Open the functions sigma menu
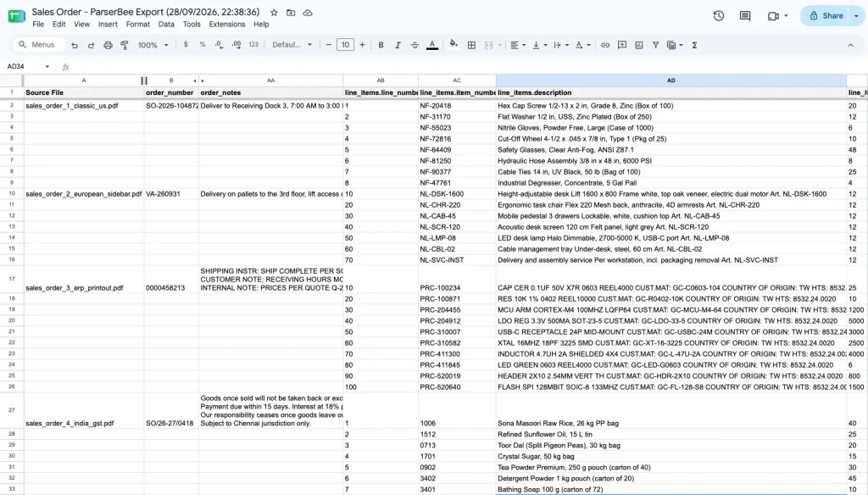Viewport: 868px width, 495px height. point(694,45)
